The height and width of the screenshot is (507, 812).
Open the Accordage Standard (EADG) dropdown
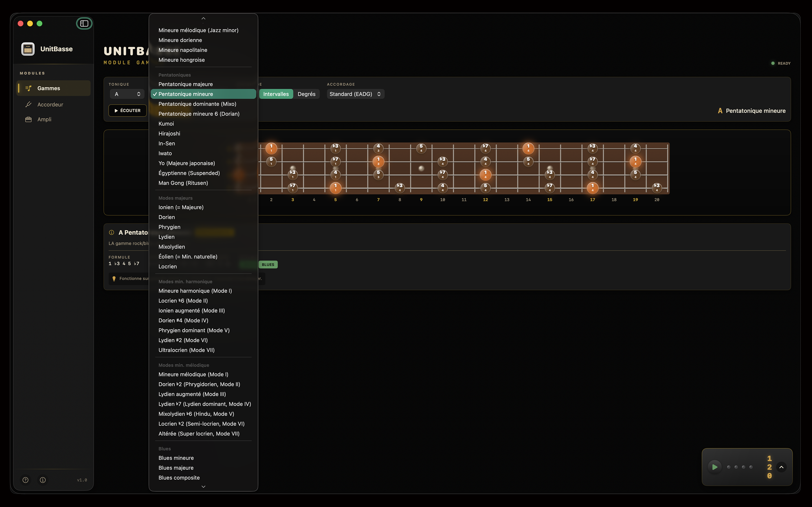pyautogui.click(x=355, y=94)
